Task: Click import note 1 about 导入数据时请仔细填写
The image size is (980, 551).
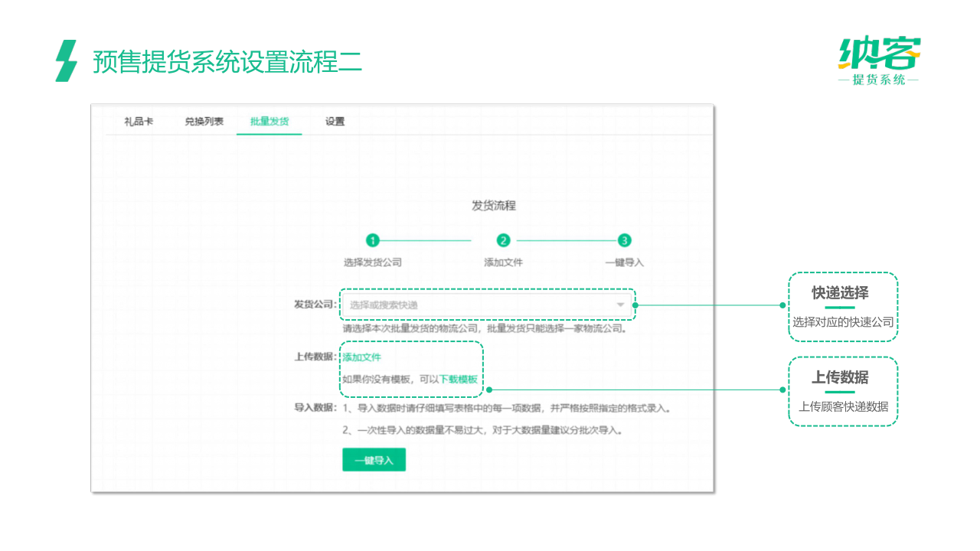Action: click(508, 408)
